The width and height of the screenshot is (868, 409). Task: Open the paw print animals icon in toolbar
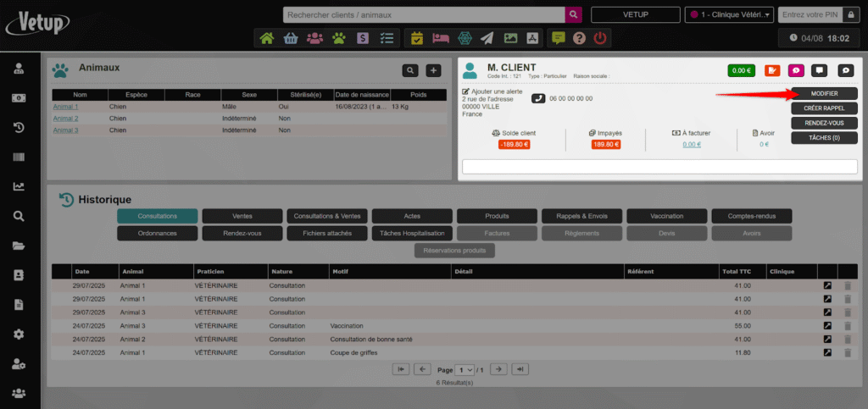[339, 38]
